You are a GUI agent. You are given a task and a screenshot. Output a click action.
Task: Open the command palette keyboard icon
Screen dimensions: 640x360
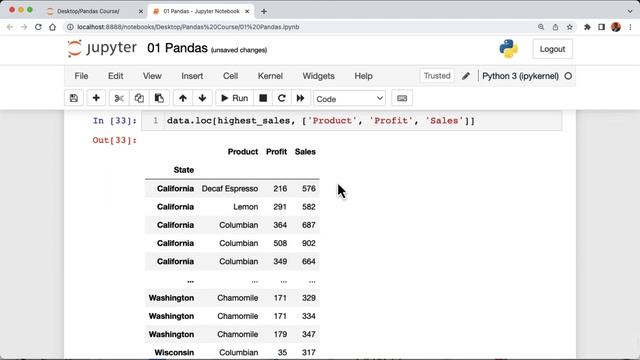point(402,98)
